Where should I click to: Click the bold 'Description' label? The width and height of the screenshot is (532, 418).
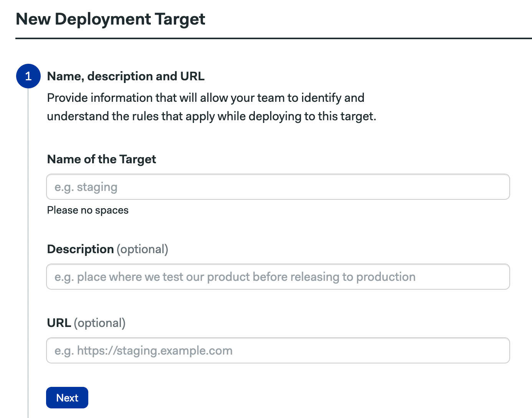[80, 249]
